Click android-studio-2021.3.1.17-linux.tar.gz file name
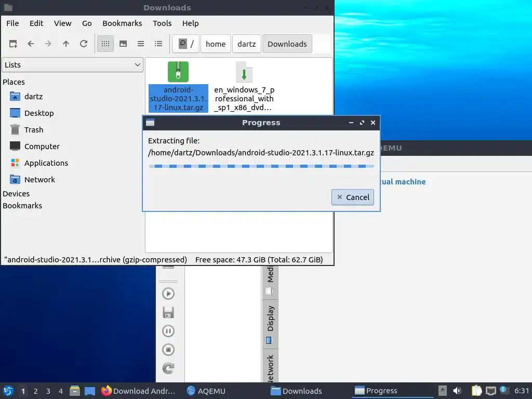Viewport: 532px width, 399px height. coord(178,99)
